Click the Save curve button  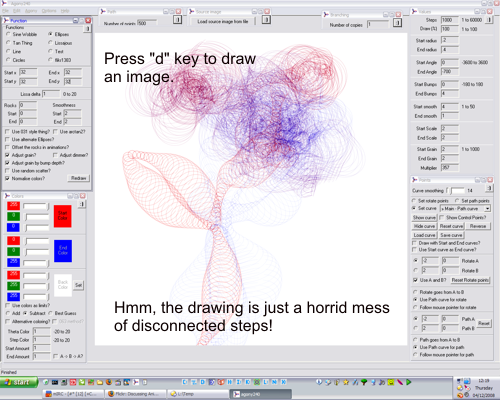pos(451,235)
